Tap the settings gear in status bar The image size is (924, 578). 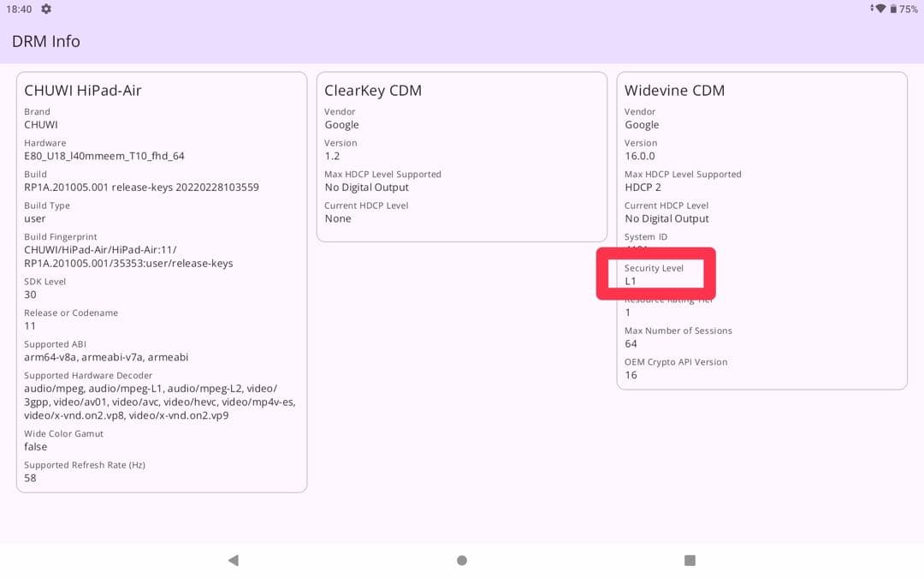(x=46, y=9)
